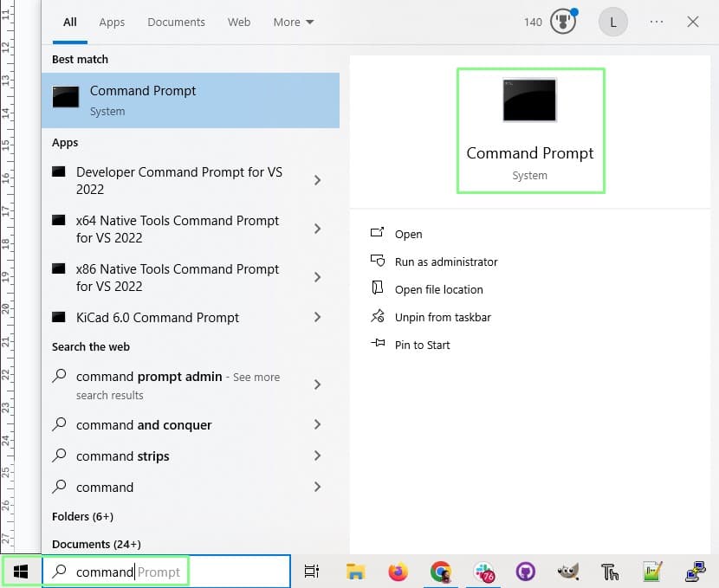Open GitHub Desktop from the taskbar

click(x=526, y=572)
